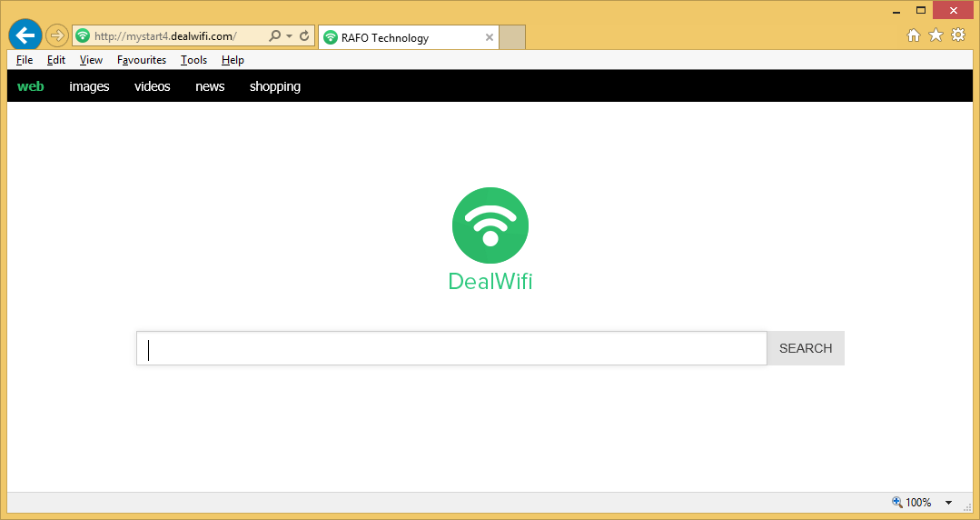980x520 pixels.
Task: Open the Edit menu
Action: [x=56, y=60]
